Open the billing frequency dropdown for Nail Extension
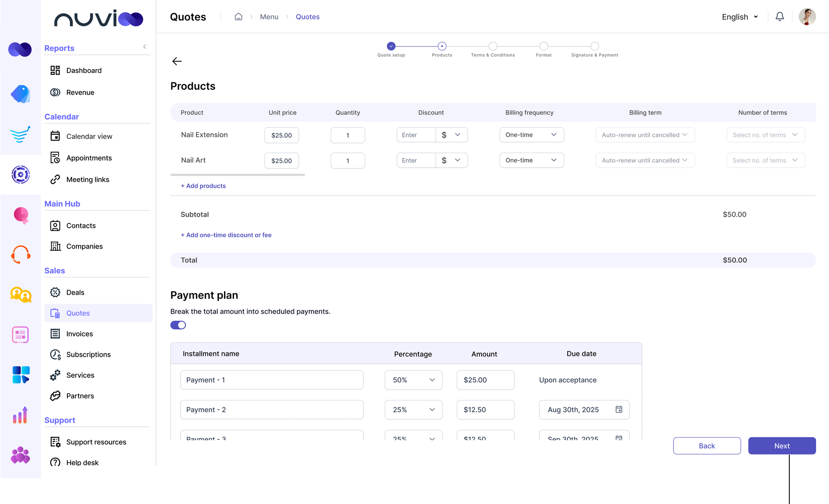The height and width of the screenshot is (504, 829). coord(532,135)
